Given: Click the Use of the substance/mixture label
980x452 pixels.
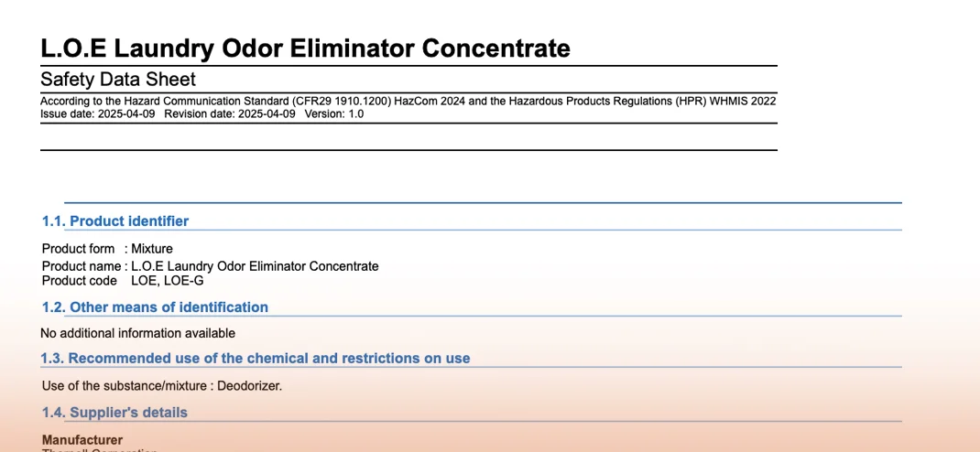Looking at the screenshot, I should point(125,385).
